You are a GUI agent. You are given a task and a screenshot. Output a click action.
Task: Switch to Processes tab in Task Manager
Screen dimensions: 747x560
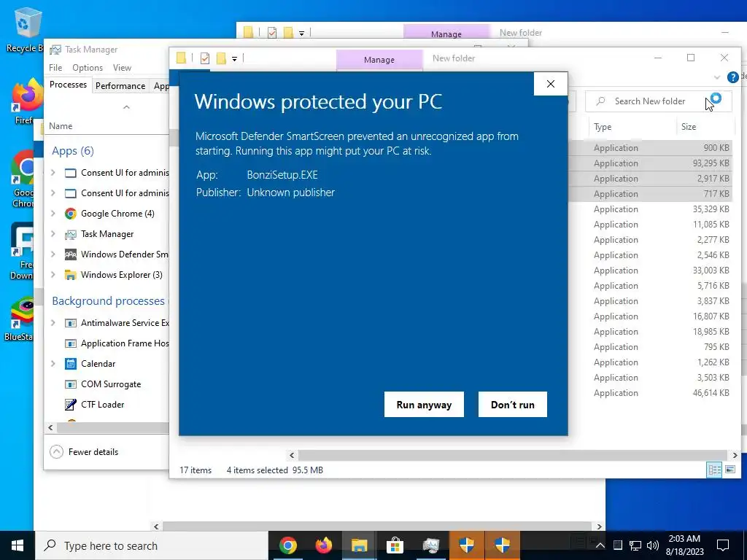(x=68, y=85)
